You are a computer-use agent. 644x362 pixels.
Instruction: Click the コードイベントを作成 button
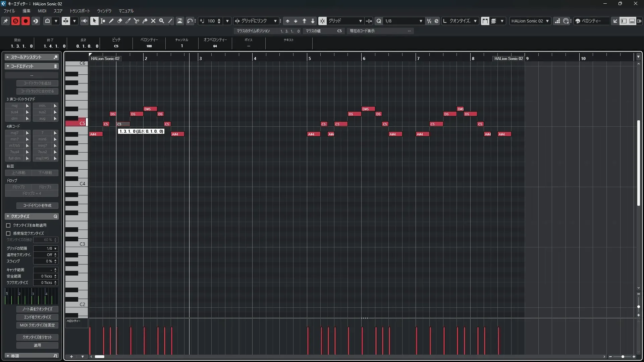pos(37,205)
